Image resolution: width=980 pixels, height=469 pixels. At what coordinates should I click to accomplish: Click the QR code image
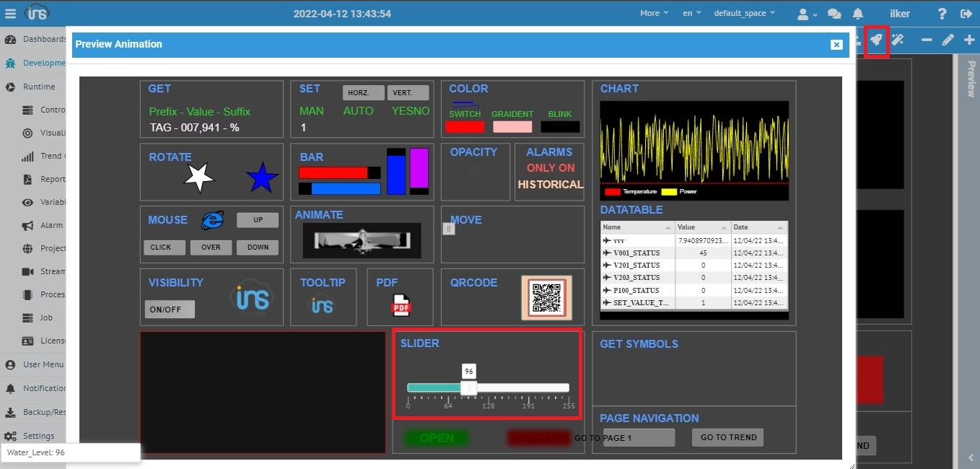click(546, 297)
